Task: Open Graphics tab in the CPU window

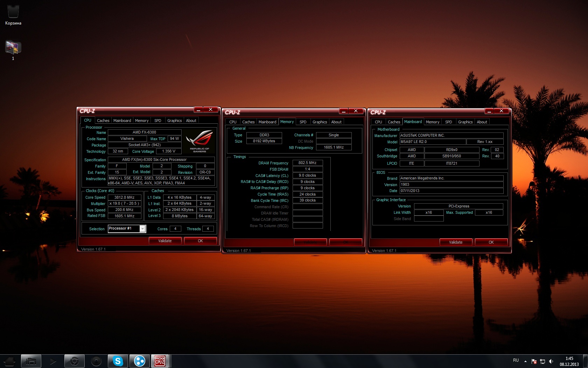Action: (x=175, y=121)
